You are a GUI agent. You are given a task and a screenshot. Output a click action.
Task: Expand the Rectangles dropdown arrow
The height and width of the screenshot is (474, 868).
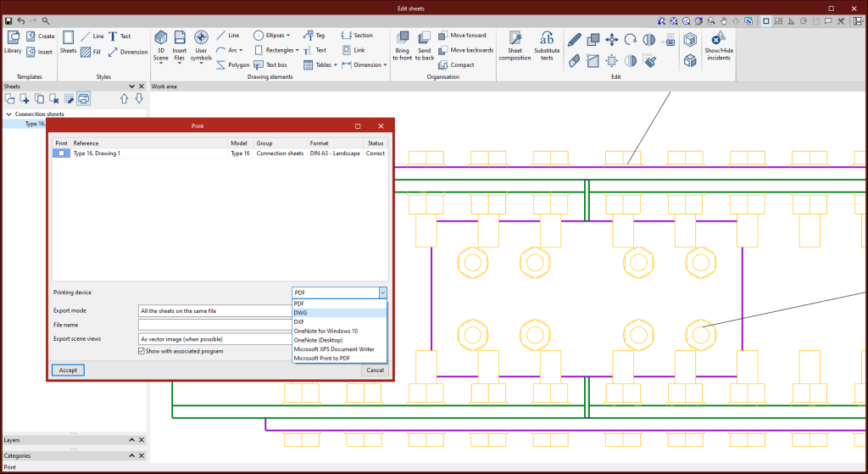(297, 50)
